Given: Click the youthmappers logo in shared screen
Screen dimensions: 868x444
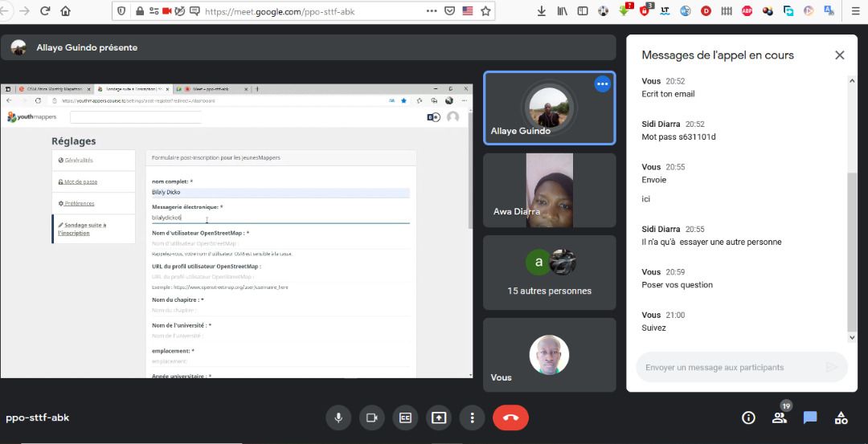Looking at the screenshot, I should coord(31,117).
